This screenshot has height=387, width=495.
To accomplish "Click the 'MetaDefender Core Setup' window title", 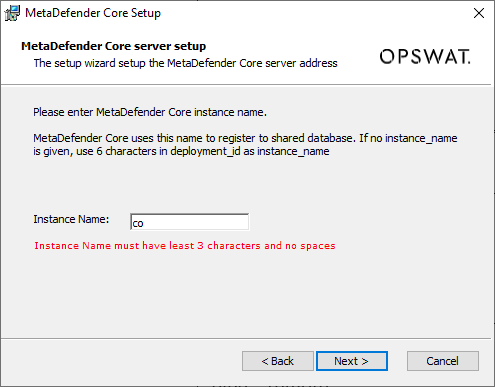I will pos(93,13).
